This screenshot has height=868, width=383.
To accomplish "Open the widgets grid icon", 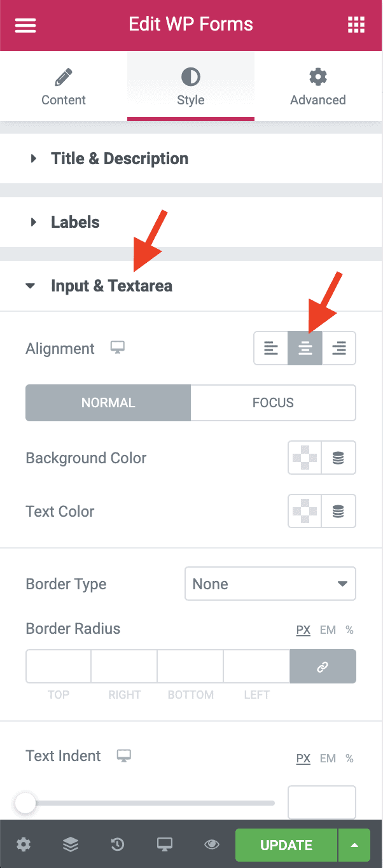I will 356,25.
